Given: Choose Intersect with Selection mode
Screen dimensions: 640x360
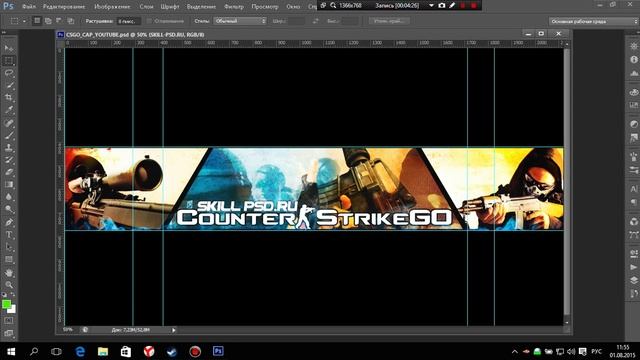Looking at the screenshot, I should click(x=71, y=21).
